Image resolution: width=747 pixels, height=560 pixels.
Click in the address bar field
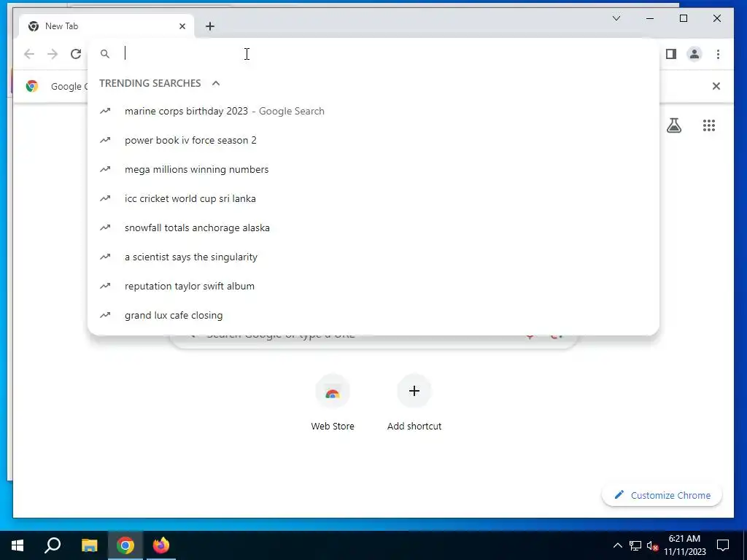click(373, 54)
